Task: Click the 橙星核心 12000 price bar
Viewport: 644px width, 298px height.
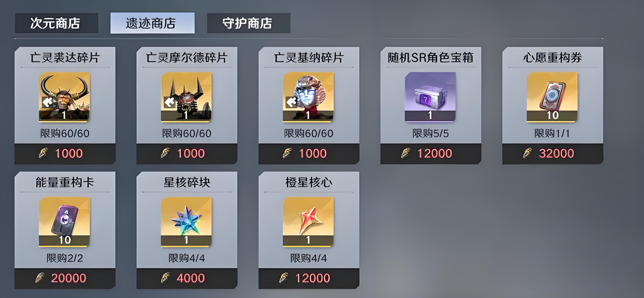Action: [x=309, y=278]
